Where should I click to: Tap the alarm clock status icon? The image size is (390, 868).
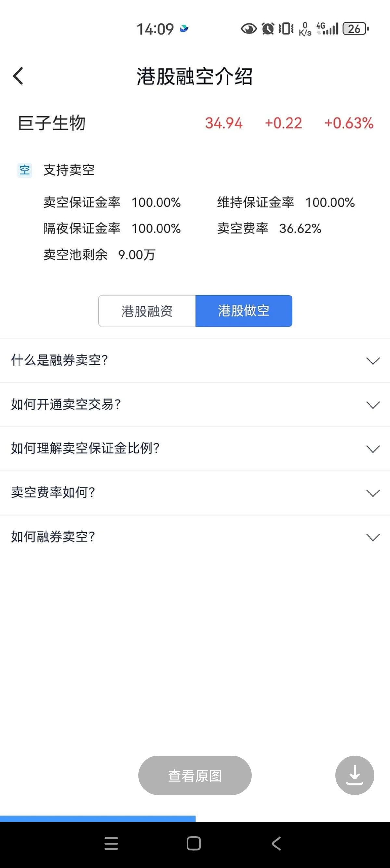click(268, 29)
